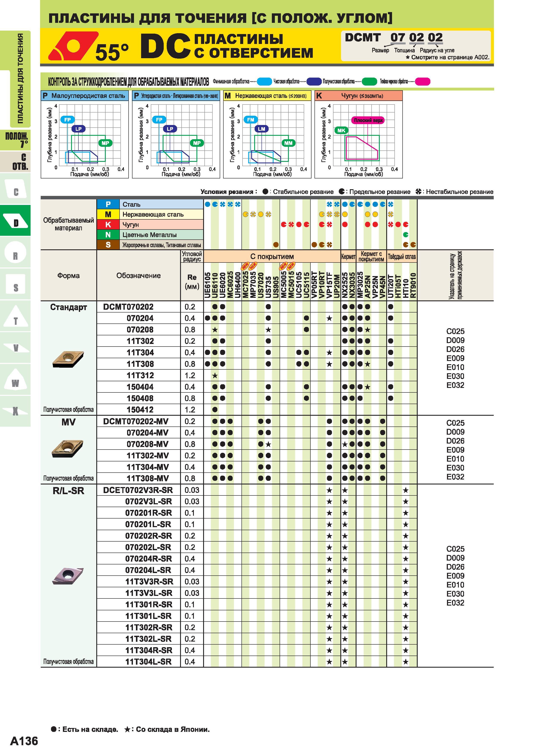Viewport: 534px width, 756px height.
Task: Click the NEW badge above MC5005
Action: (283, 266)
